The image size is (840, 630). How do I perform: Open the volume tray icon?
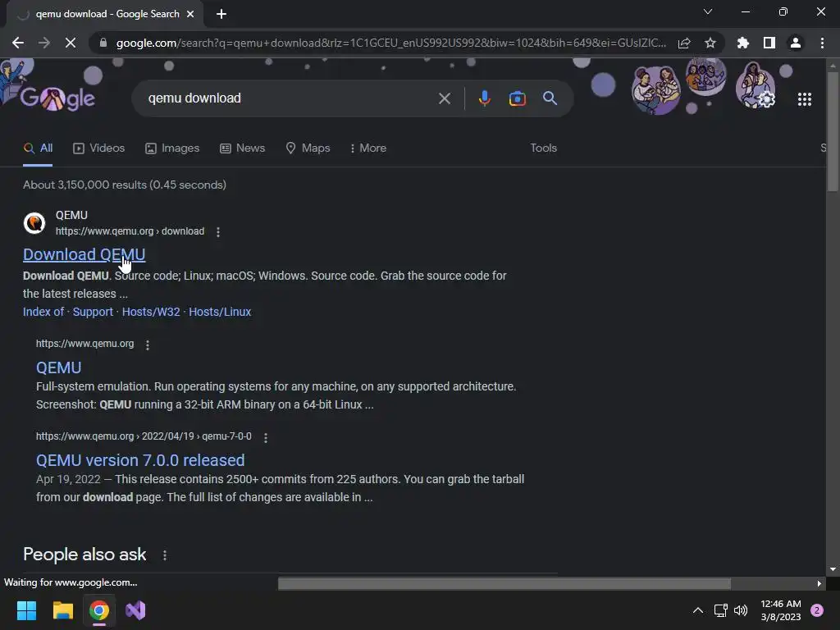click(741, 610)
